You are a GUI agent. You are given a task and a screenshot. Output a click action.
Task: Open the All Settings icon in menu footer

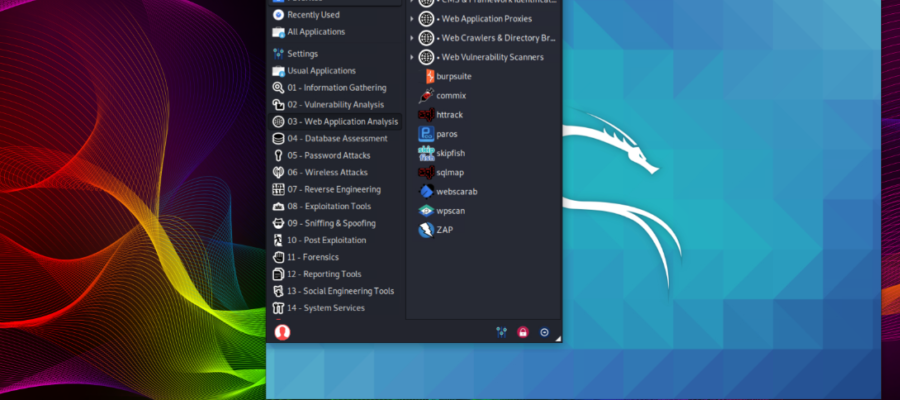502,332
